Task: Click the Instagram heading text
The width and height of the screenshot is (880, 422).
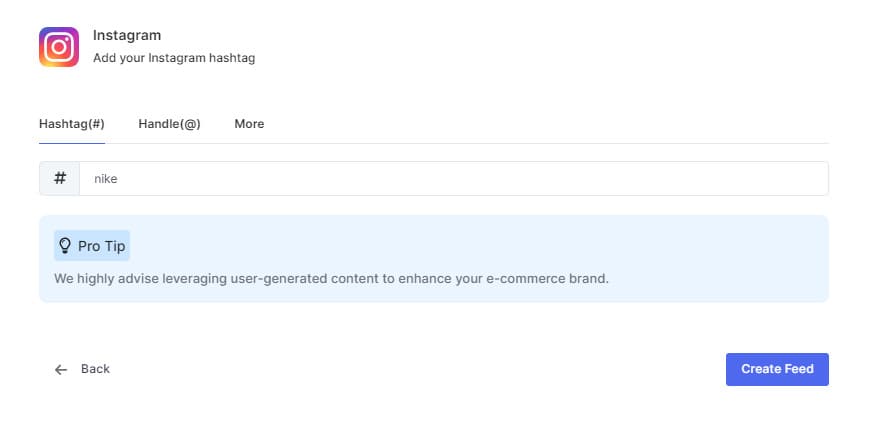Action: click(x=127, y=36)
